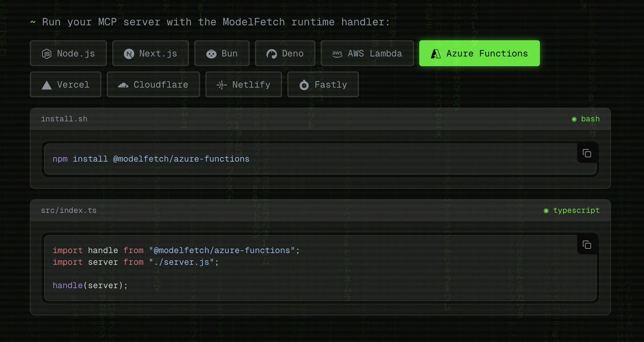
Task: Click the bash language label
Action: point(590,119)
